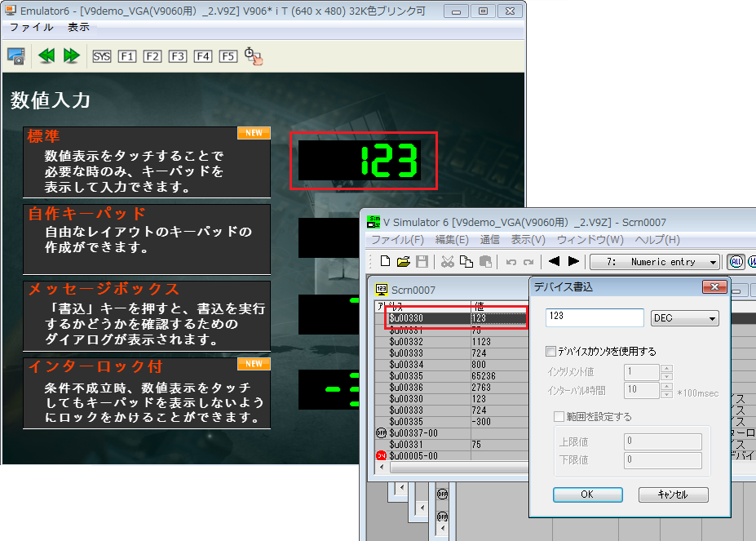This screenshot has width=756, height=541.
Task: Click the screen capture icon in emulator toolbar
Action: pos(15,55)
